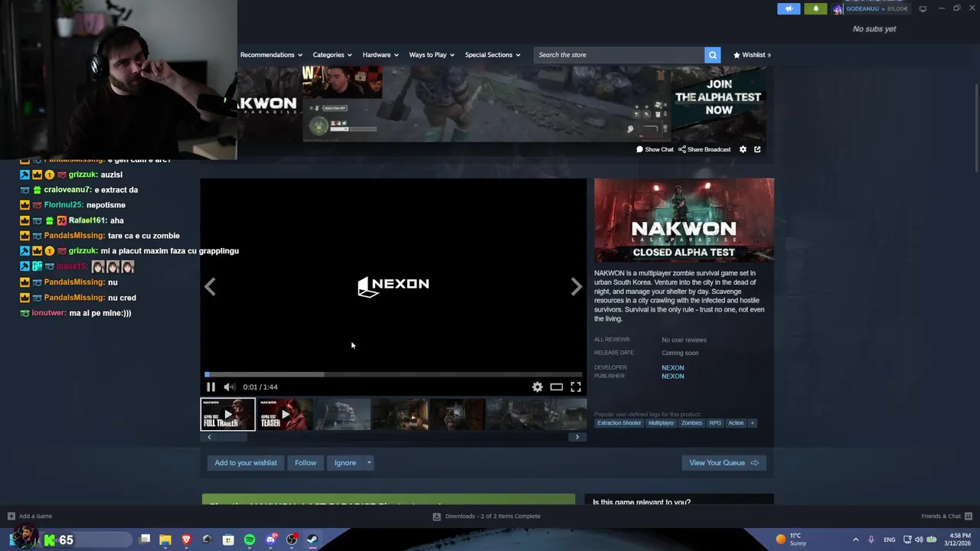Toggle theater mode on trailer player

pyautogui.click(x=557, y=387)
